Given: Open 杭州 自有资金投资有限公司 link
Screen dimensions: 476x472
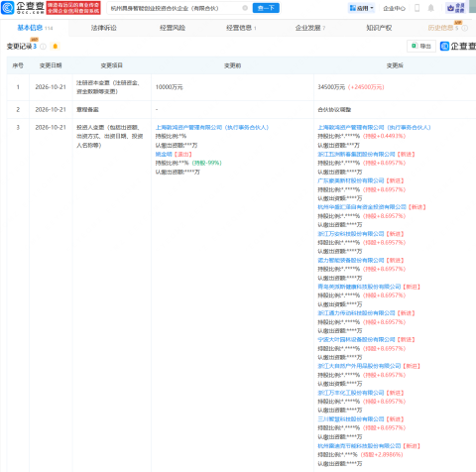Looking at the screenshot, I should tap(362, 207).
